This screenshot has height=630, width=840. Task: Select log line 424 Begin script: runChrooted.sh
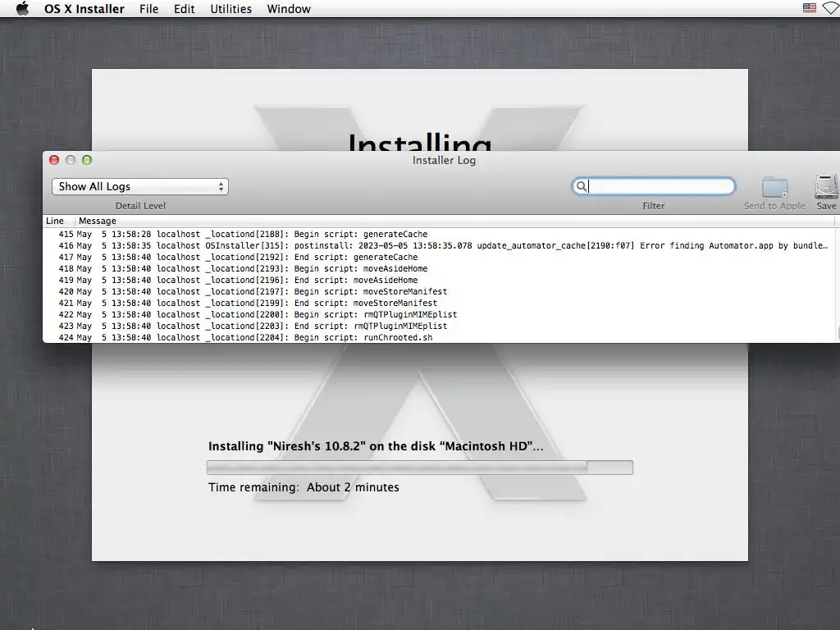pos(440,337)
